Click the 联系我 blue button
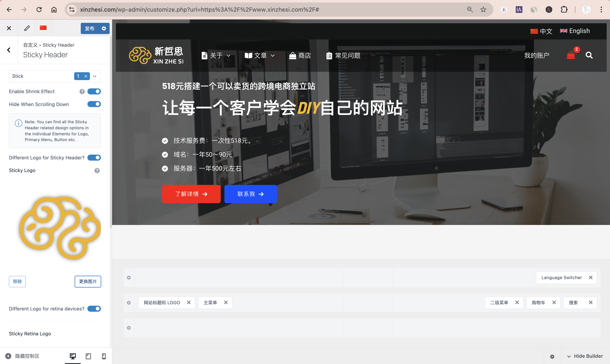 tap(251, 194)
